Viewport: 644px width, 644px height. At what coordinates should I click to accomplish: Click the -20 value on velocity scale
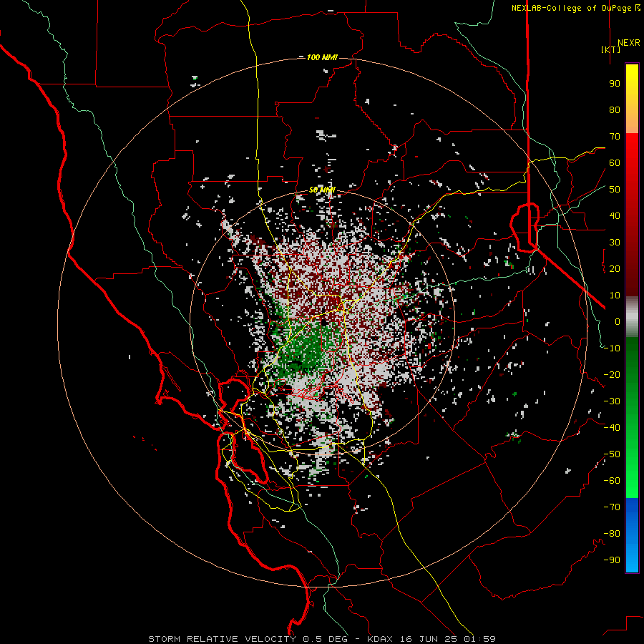click(x=612, y=374)
